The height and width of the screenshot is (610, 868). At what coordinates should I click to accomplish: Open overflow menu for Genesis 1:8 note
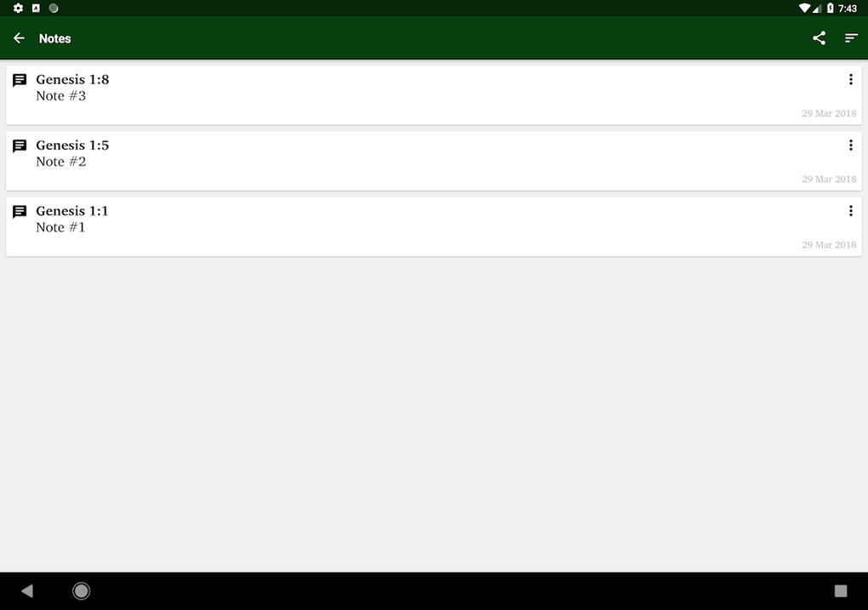[x=851, y=80]
